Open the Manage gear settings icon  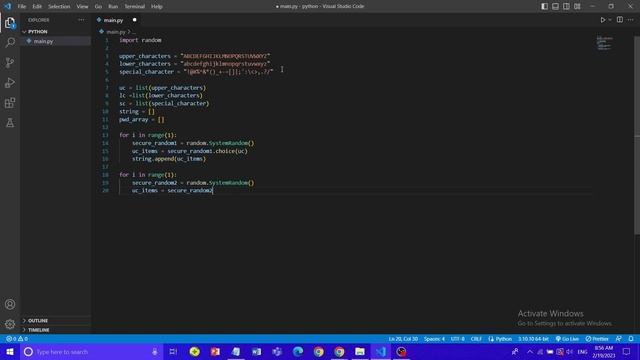pos(10,324)
